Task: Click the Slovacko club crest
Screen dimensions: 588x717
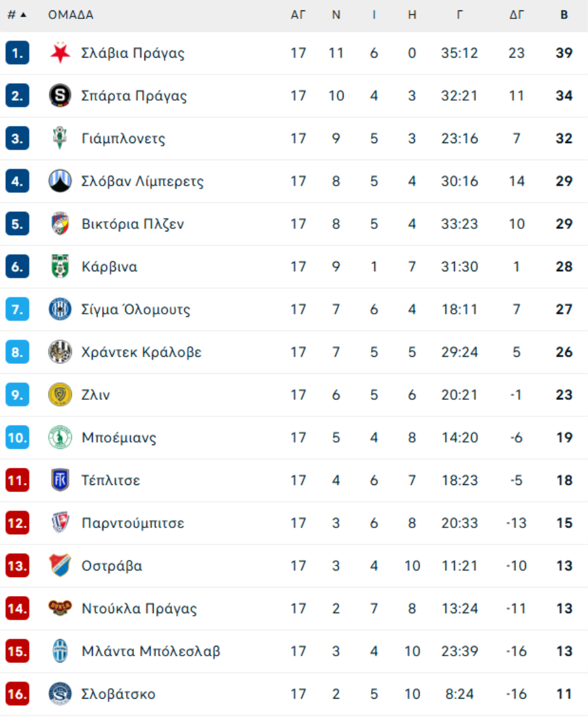Action: [x=60, y=693]
